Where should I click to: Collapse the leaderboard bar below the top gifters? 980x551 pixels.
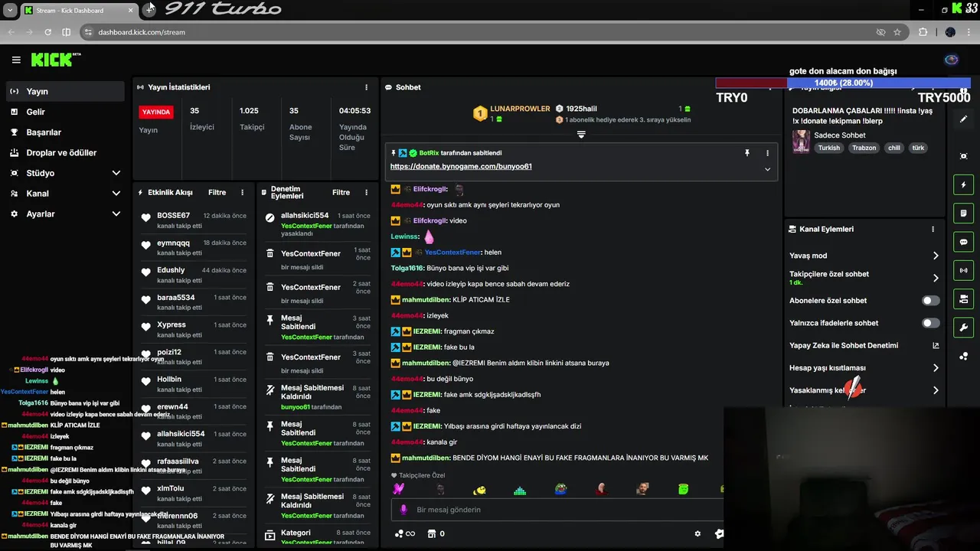click(x=581, y=135)
